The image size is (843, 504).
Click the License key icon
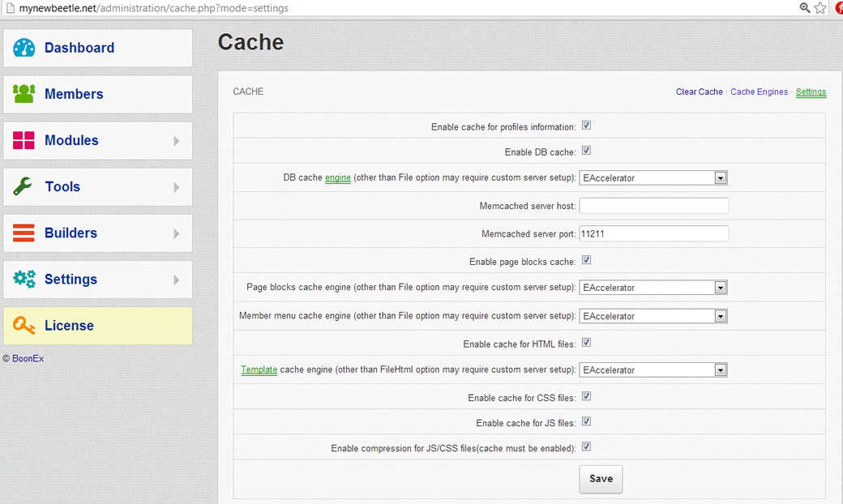coord(24,326)
